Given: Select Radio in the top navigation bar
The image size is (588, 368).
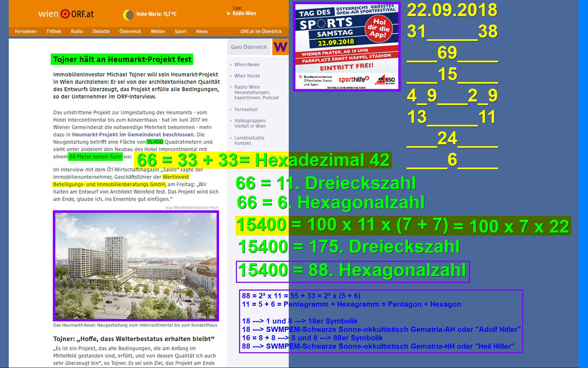Looking at the screenshot, I should [x=77, y=31].
